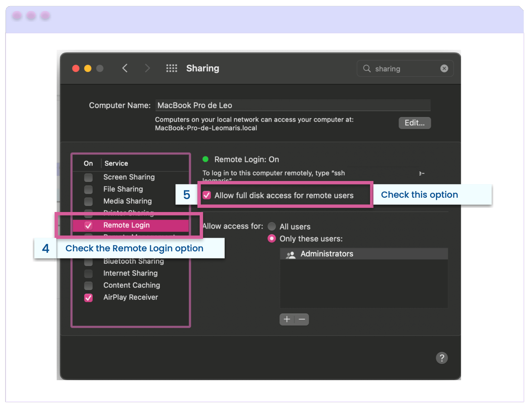The height and width of the screenshot is (408, 532).
Task: Select the Content Caching service row
Action: pos(131,285)
